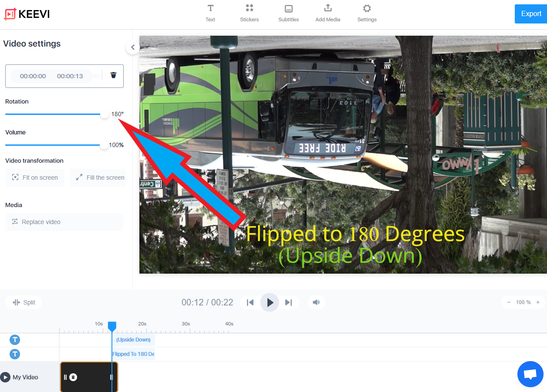The width and height of the screenshot is (547, 392).
Task: Skip to the previous clip
Action: 250,302
